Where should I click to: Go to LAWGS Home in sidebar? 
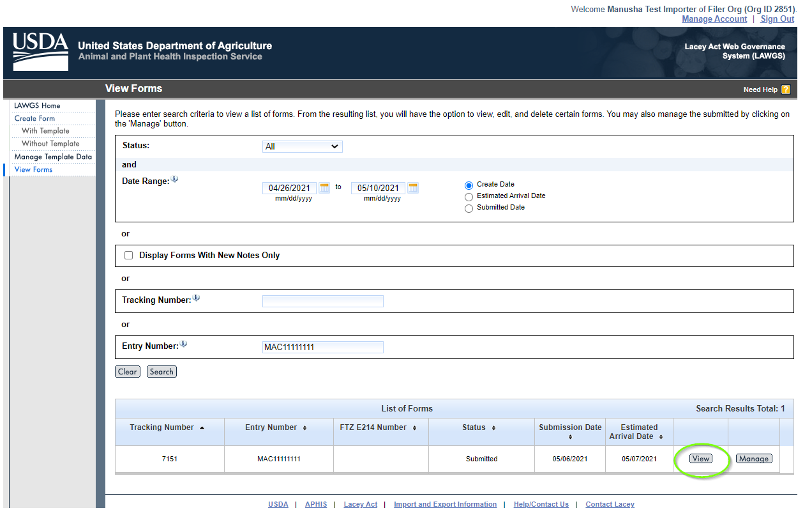pyautogui.click(x=37, y=105)
